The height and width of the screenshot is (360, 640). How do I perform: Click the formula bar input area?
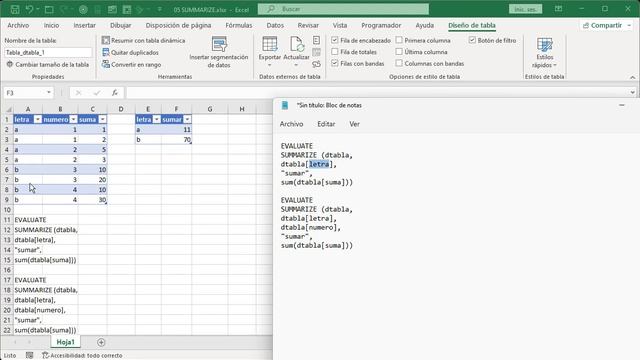coord(377,93)
